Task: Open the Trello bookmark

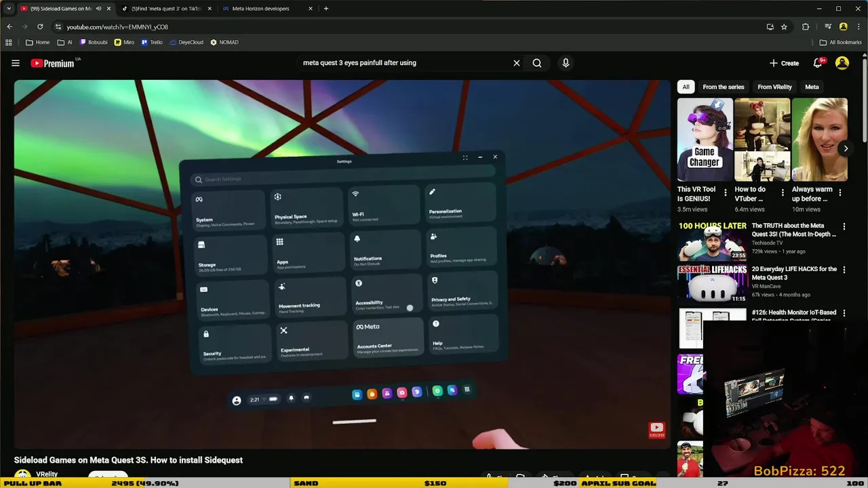Action: [152, 42]
